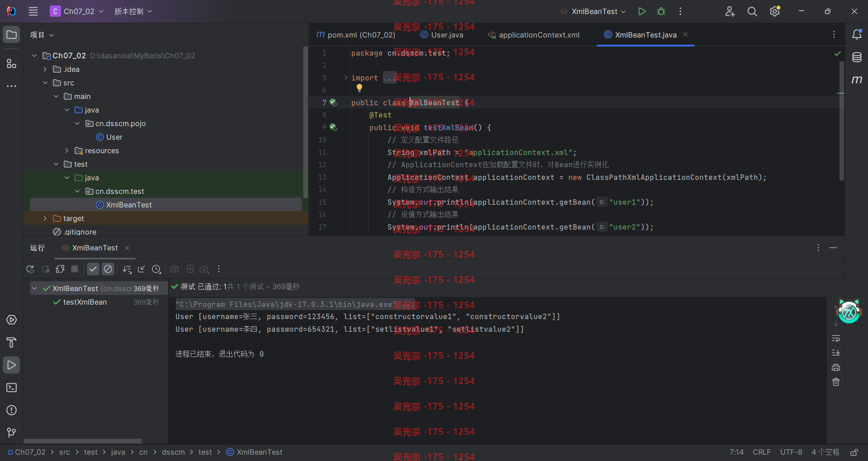The height and width of the screenshot is (461, 868).
Task: Import tests from file icon
Action: point(190,269)
